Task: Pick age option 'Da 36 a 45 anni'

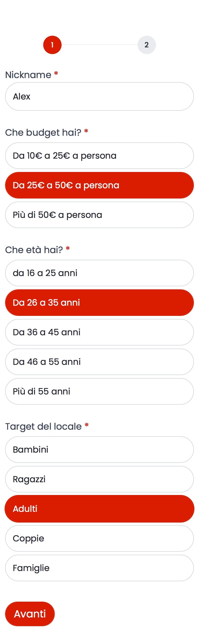Action: pyautogui.click(x=99, y=332)
